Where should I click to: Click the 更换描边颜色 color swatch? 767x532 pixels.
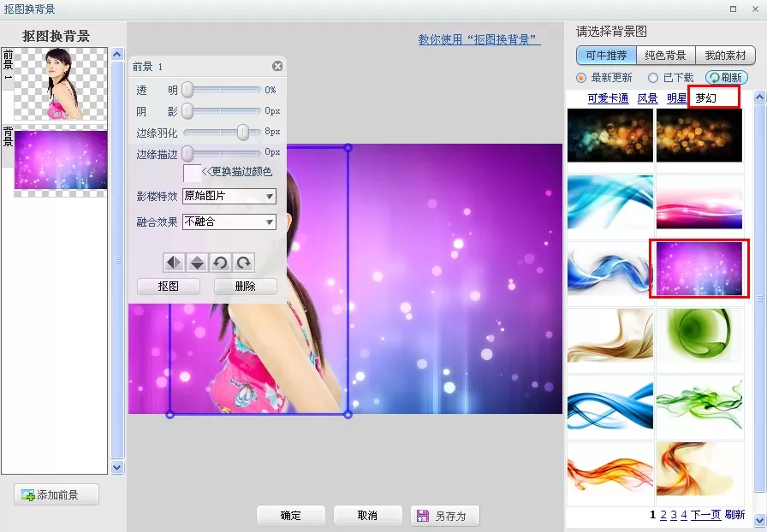pyautogui.click(x=192, y=173)
